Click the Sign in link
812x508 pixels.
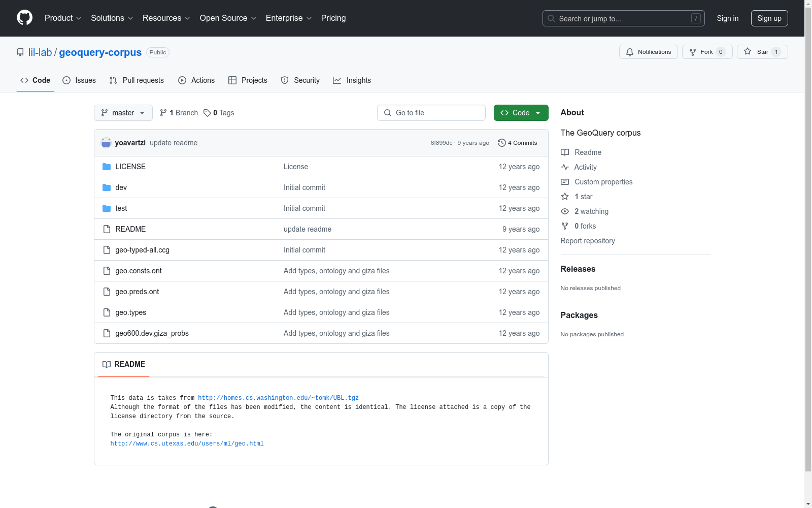[728, 18]
